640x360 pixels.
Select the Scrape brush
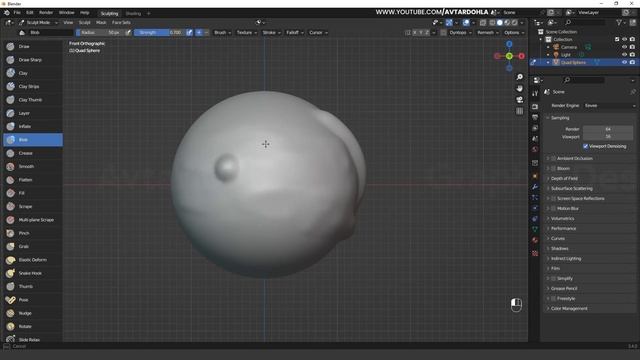(x=33, y=207)
